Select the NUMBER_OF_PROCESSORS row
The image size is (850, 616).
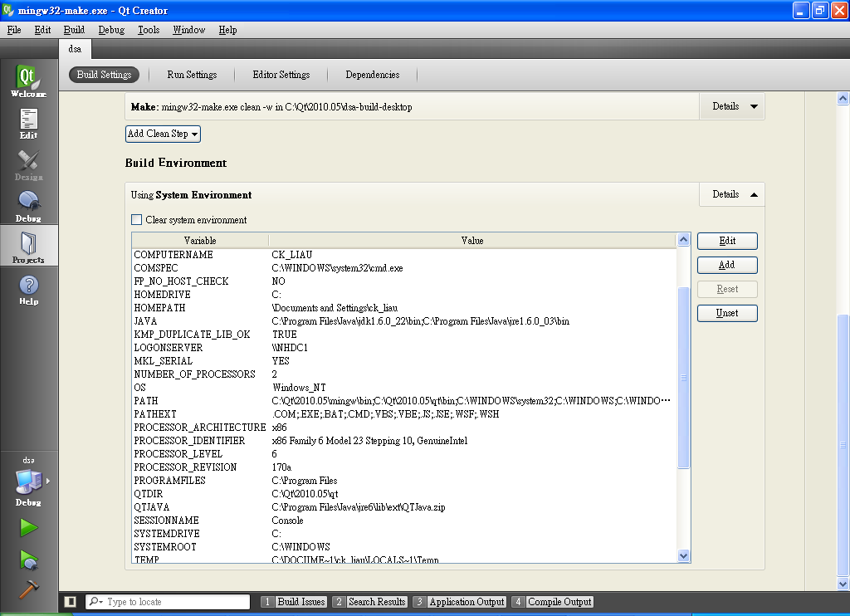click(404, 374)
